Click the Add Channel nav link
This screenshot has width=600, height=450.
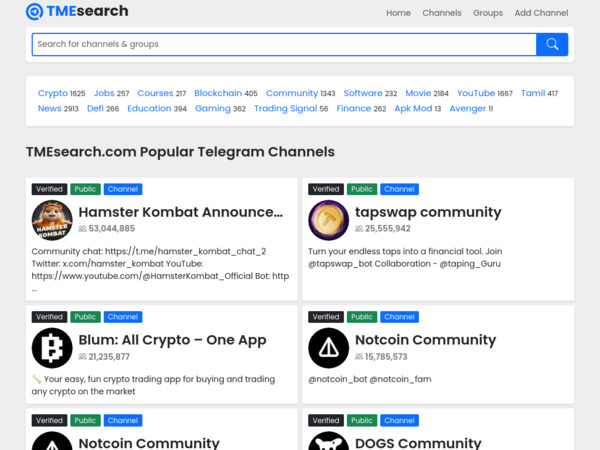click(x=541, y=13)
